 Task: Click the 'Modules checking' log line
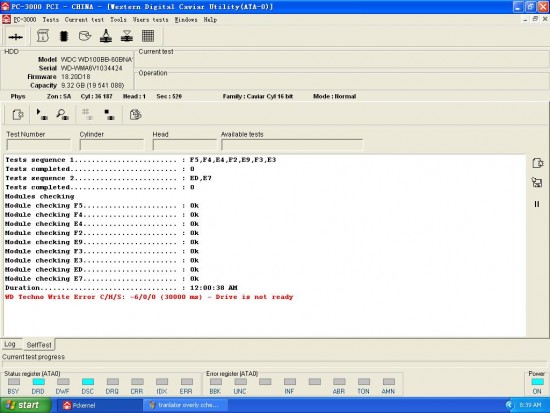pyautogui.click(x=40, y=196)
